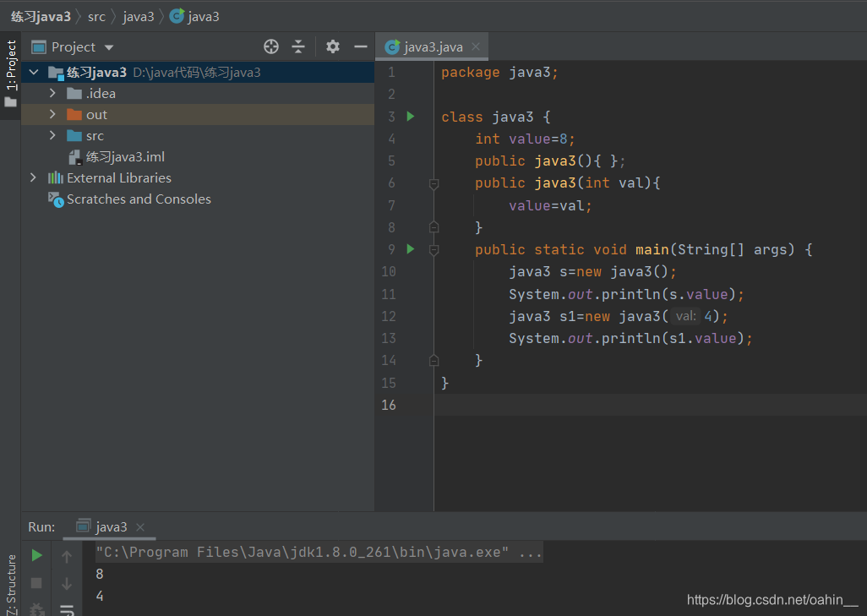The height and width of the screenshot is (616, 867).
Task: Place cursor on empty line 16
Action: 651,405
